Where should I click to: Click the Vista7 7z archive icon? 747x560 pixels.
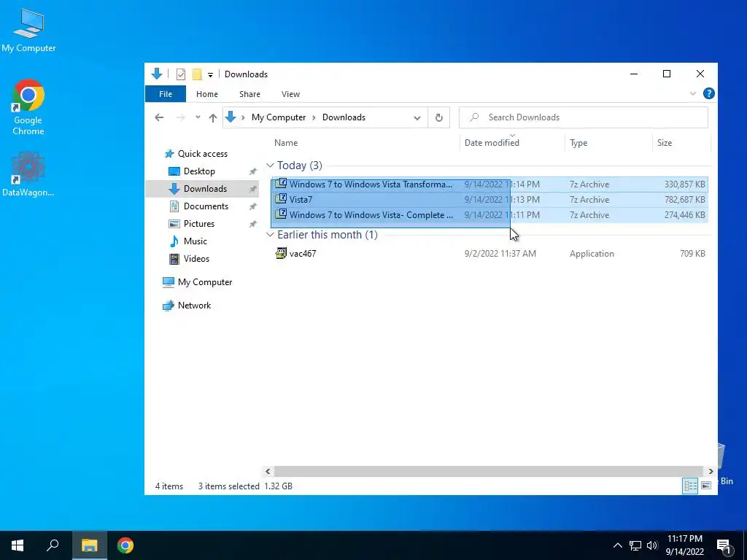[281, 199]
